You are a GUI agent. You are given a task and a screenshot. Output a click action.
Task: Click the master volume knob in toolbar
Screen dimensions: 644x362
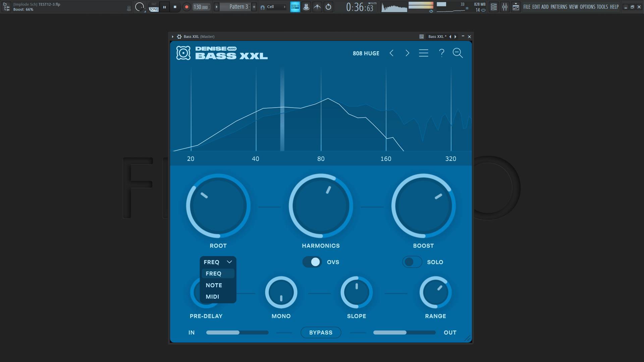point(140,7)
